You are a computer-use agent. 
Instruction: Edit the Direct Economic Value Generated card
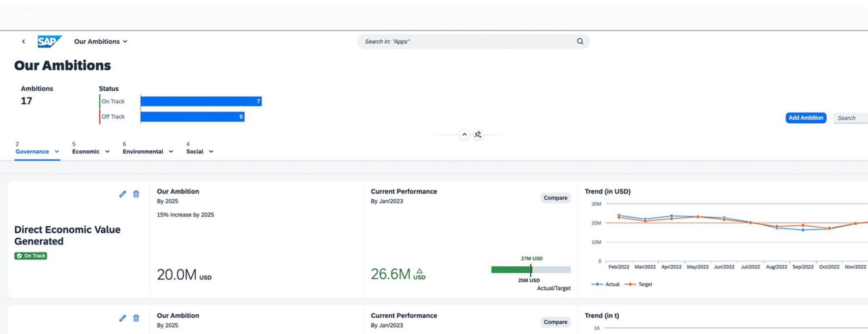pyautogui.click(x=122, y=194)
